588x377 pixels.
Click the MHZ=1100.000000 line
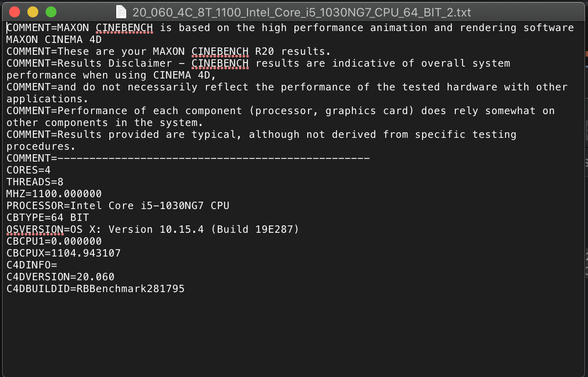coord(54,194)
